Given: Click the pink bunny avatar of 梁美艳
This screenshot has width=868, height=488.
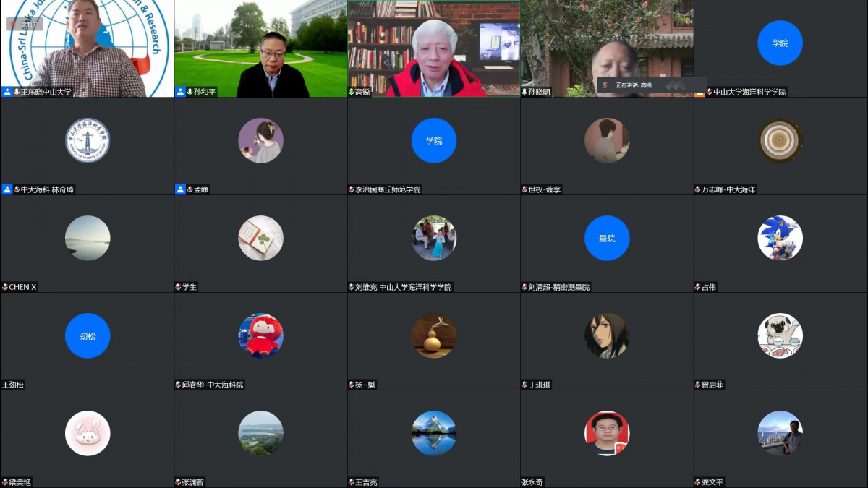Looking at the screenshot, I should (x=88, y=433).
